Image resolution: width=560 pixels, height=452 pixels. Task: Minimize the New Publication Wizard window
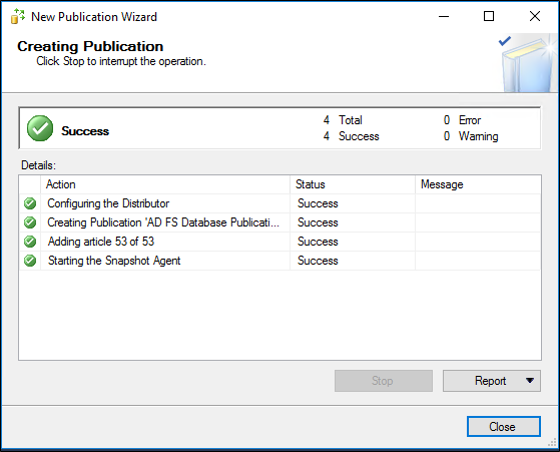coord(444,16)
